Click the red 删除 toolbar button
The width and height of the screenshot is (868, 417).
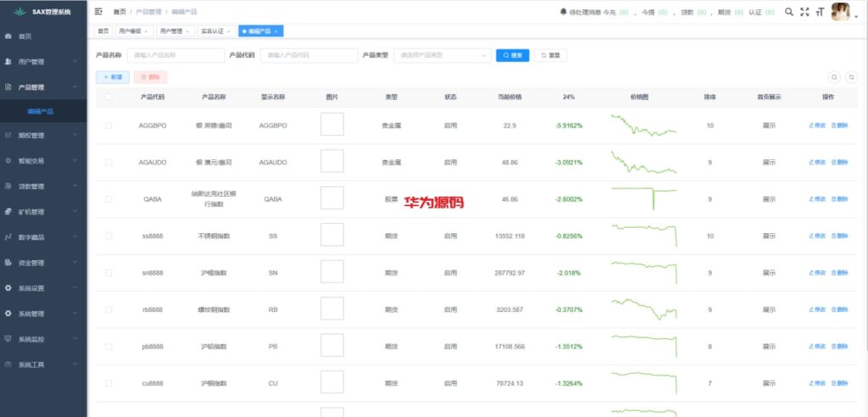[150, 77]
